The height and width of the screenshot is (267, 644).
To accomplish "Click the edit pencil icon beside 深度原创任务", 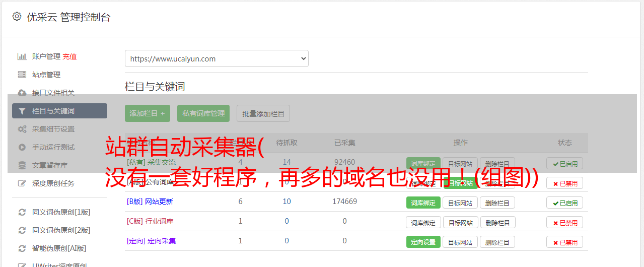I will pos(22,183).
